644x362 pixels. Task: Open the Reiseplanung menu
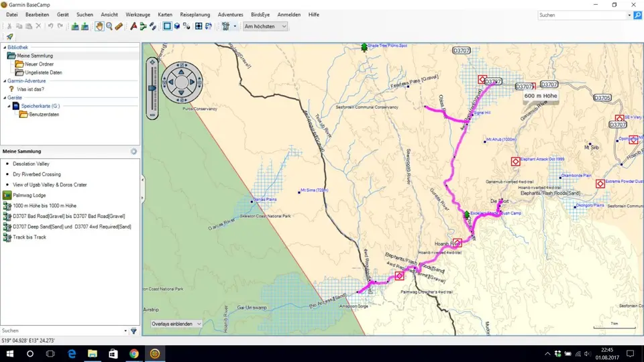pos(195,14)
